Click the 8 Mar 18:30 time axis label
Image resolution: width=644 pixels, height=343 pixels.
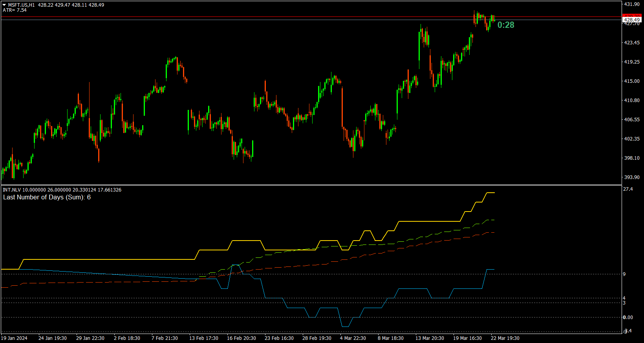click(391, 338)
